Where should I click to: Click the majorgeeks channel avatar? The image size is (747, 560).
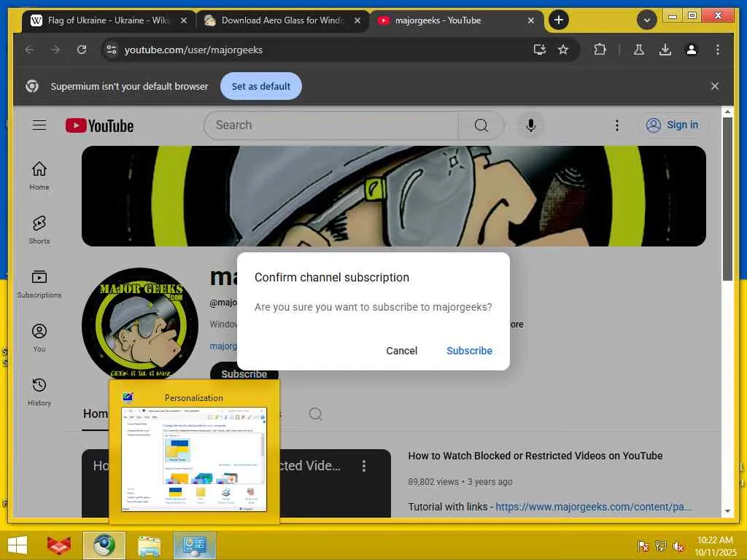pyautogui.click(x=140, y=324)
